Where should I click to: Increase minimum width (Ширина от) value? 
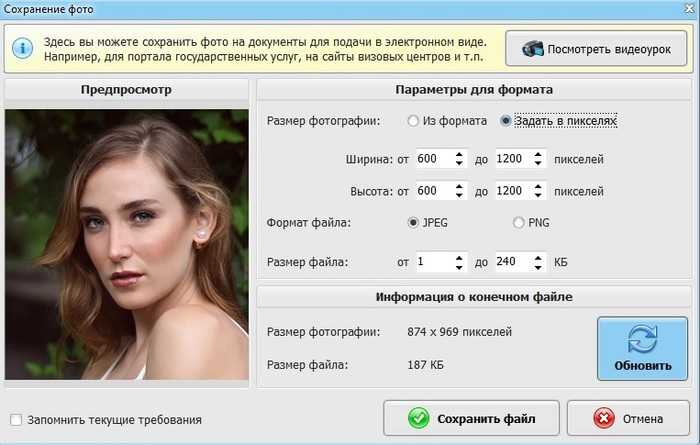click(x=459, y=154)
